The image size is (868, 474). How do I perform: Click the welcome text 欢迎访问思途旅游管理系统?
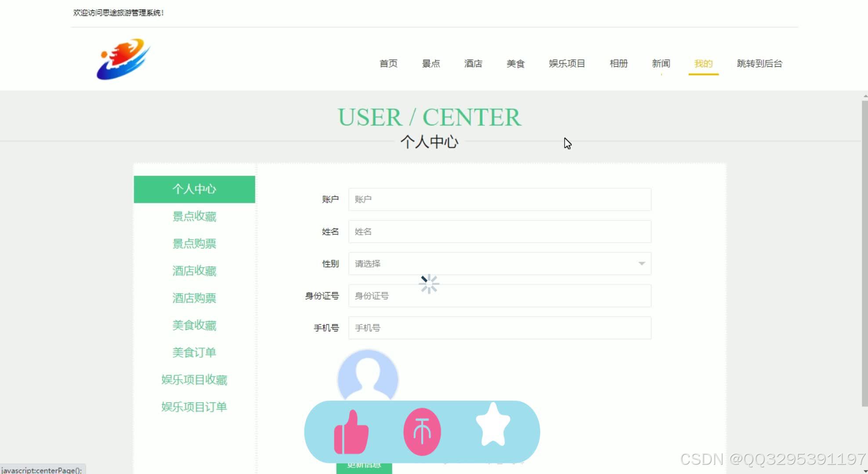click(118, 13)
